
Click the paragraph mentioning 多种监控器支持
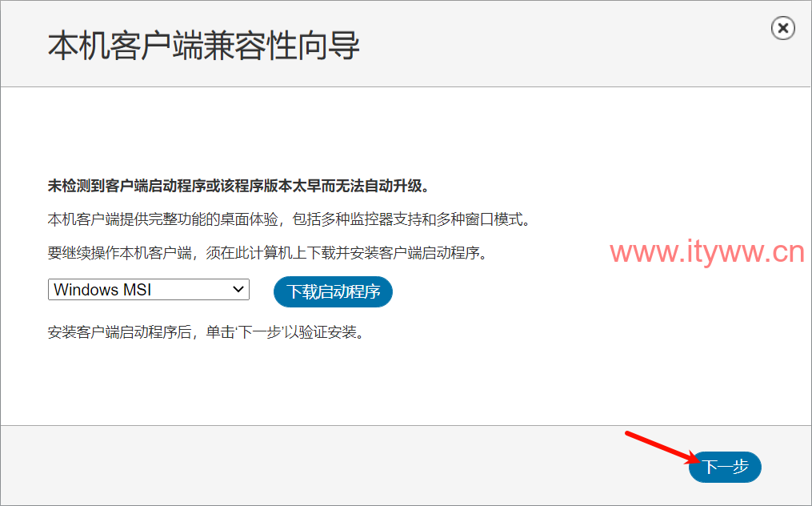click(290, 219)
